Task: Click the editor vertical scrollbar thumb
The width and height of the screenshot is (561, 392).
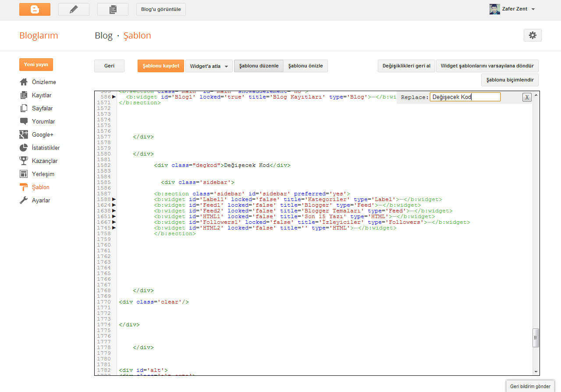Action: click(x=536, y=338)
